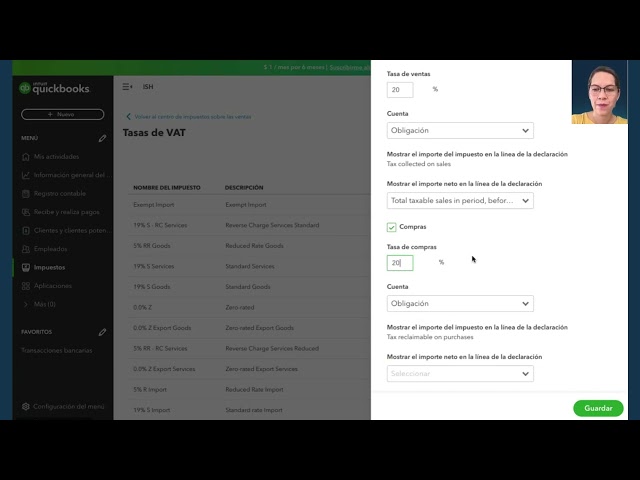
Task: Open the Seleccionar dropdown
Action: pyautogui.click(x=460, y=373)
